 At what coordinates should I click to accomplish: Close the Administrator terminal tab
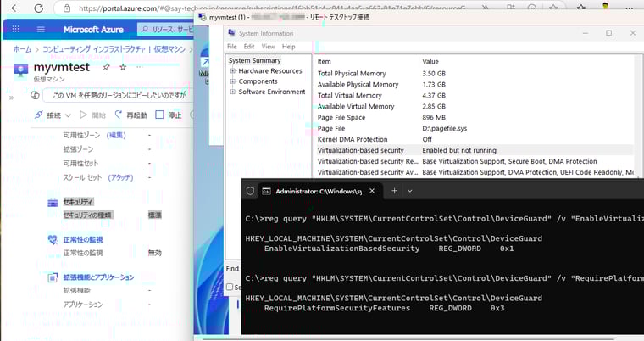point(372,191)
